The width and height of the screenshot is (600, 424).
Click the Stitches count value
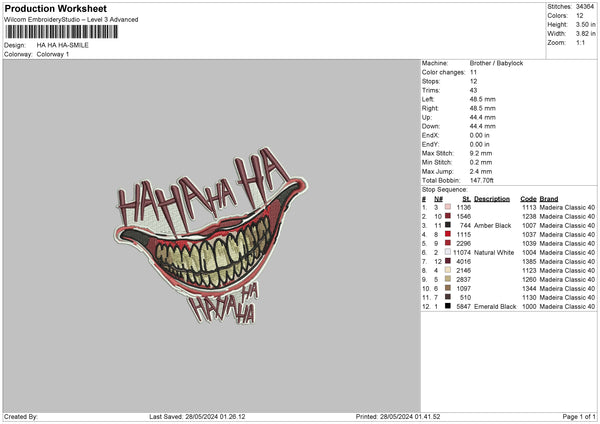point(585,7)
